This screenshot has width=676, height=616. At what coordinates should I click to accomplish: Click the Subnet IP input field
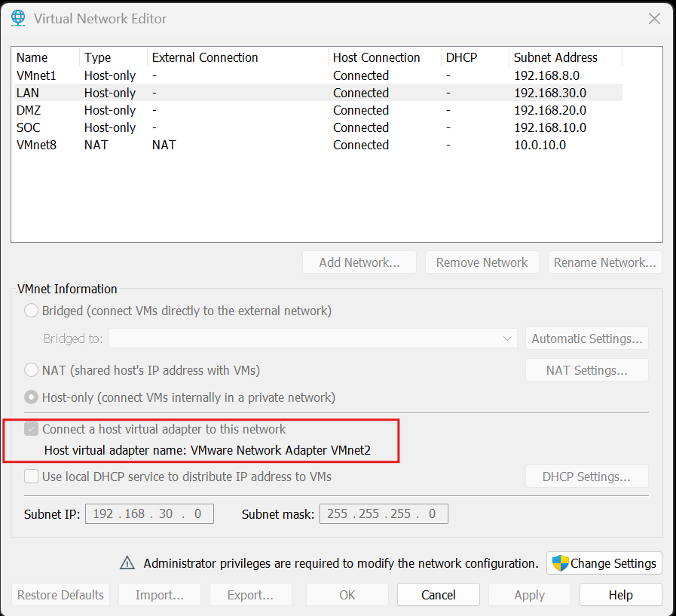pos(148,514)
